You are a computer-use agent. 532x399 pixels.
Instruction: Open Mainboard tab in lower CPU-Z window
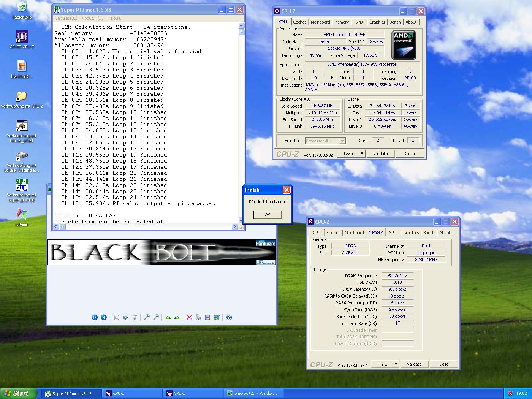click(x=354, y=233)
